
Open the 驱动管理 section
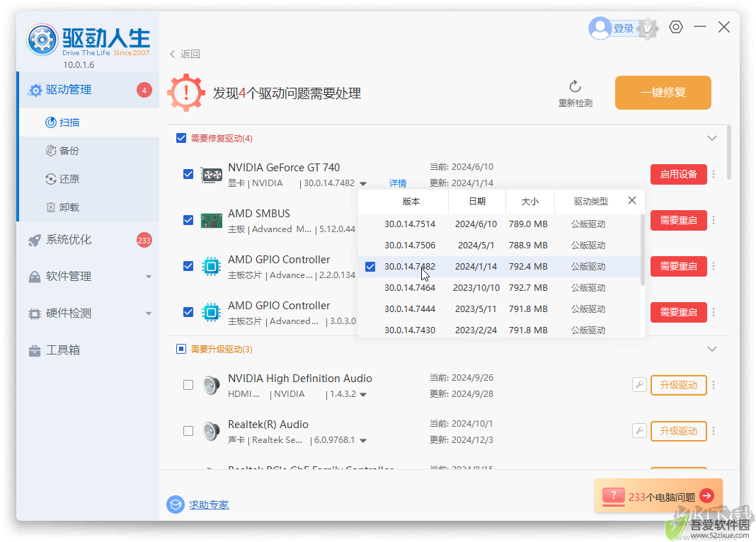pos(88,90)
